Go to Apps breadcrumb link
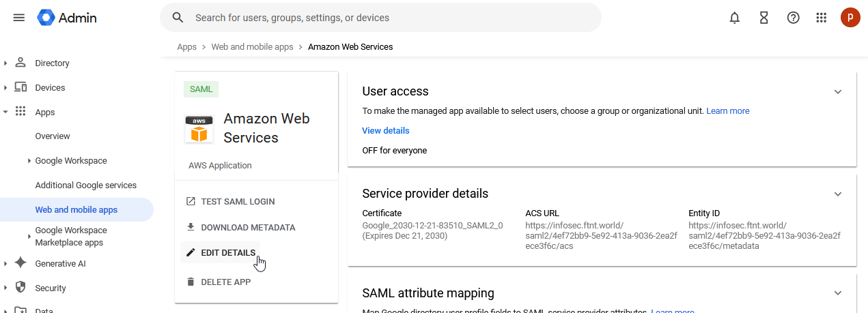Viewport: 868px width, 313px height. click(x=186, y=47)
